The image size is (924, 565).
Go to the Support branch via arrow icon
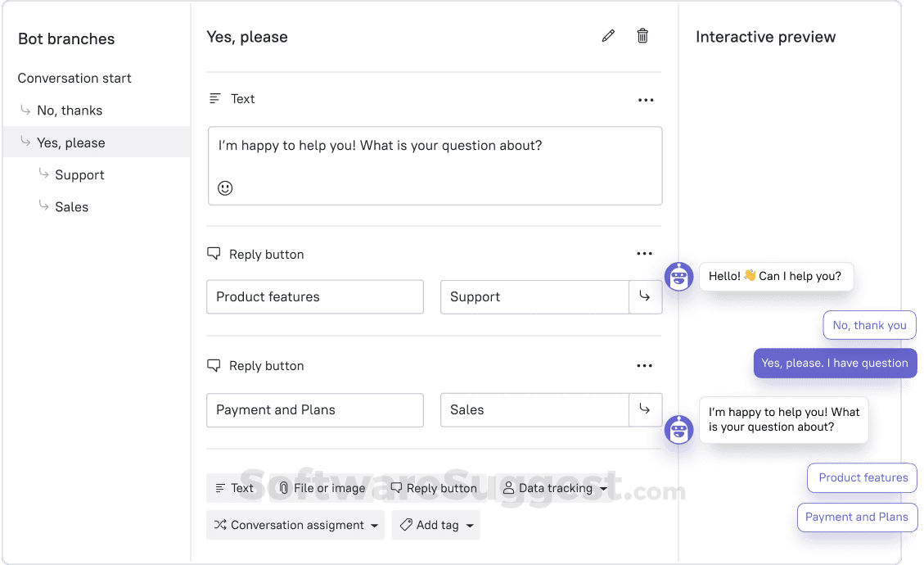[x=645, y=297]
